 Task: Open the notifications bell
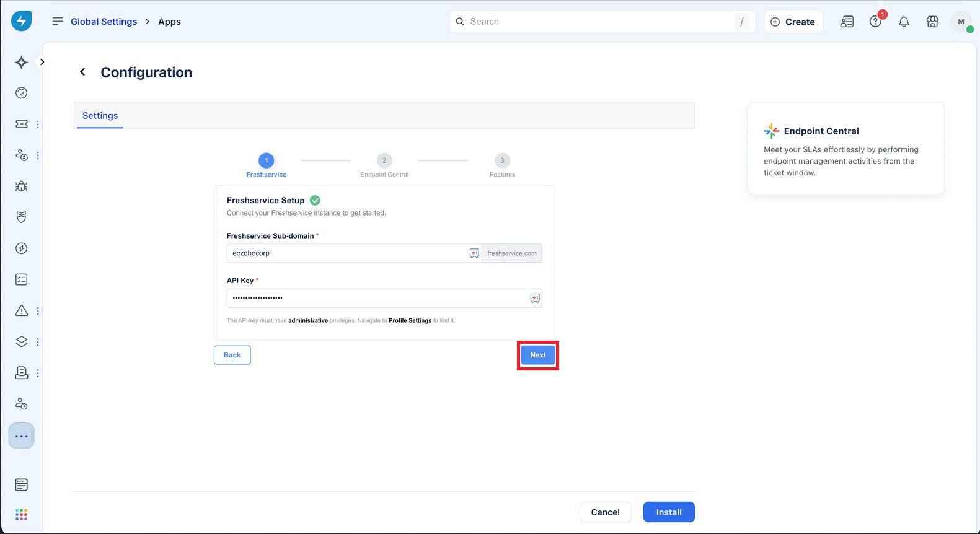[904, 22]
